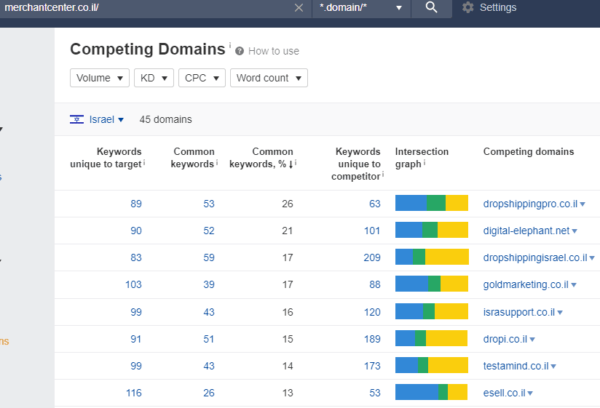Click Common keywords column header

click(x=192, y=158)
